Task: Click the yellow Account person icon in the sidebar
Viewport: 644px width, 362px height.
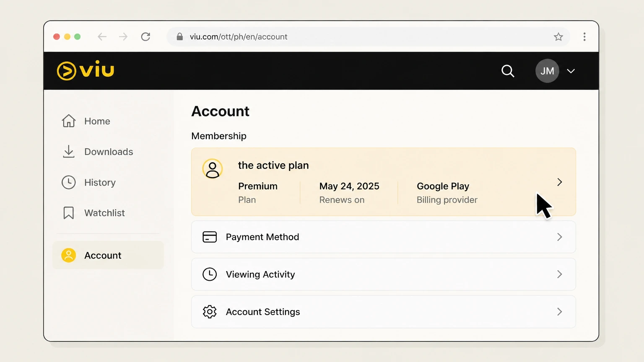Action: click(69, 255)
